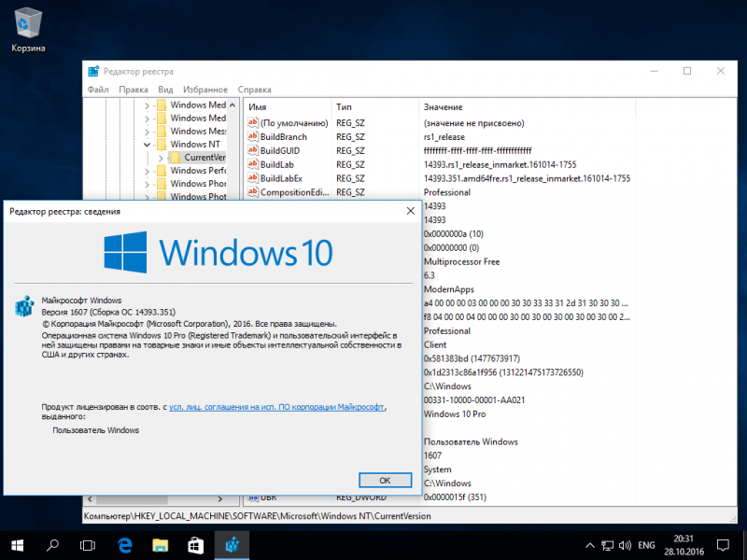This screenshot has height=560, width=747.
Task: Open the network tray icon
Action: (607, 545)
